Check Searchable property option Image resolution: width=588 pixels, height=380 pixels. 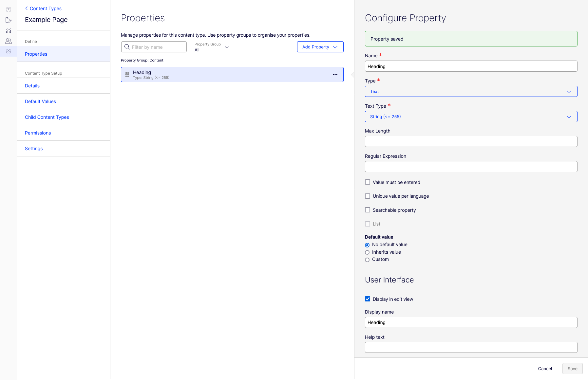[368, 210]
